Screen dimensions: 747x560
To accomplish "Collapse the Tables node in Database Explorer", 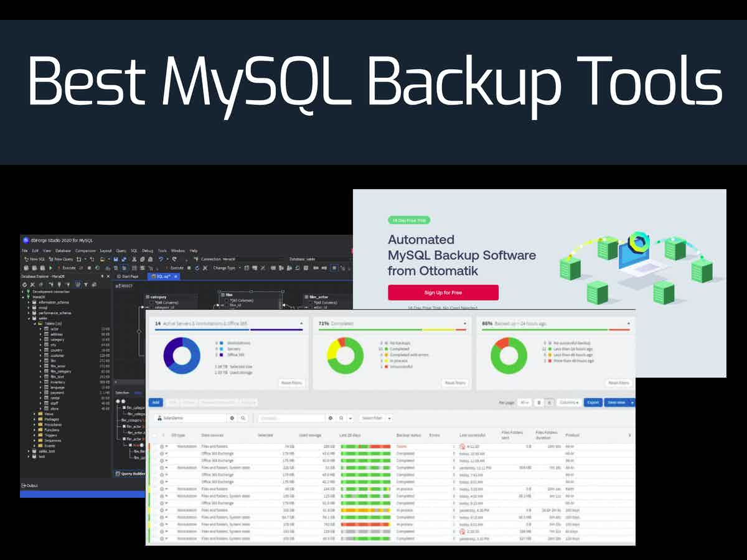I will (34, 323).
